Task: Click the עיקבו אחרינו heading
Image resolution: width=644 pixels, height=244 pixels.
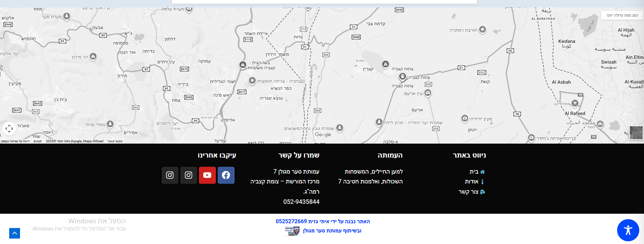Action: click(x=217, y=156)
